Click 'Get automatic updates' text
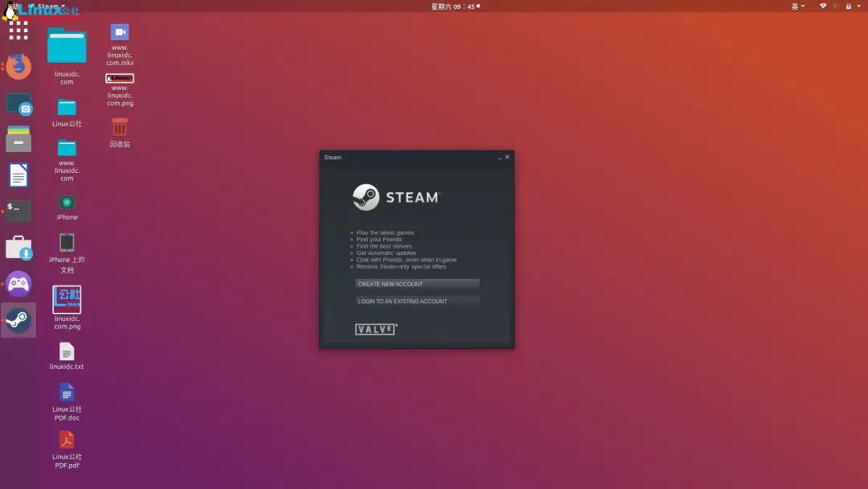Screen dimensions: 868x489 tap(386, 253)
